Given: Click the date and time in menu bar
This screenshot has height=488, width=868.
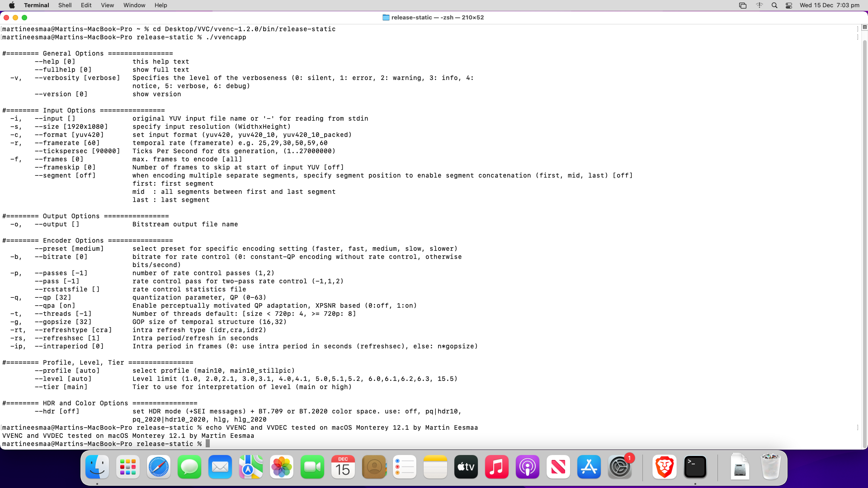Looking at the screenshot, I should click(830, 5).
